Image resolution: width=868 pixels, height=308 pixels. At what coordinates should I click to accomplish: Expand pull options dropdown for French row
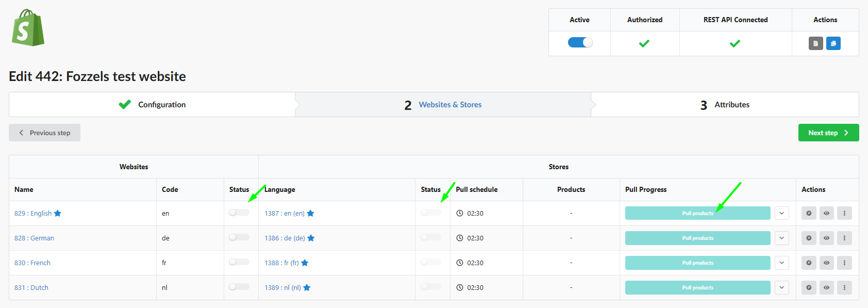[781, 263]
